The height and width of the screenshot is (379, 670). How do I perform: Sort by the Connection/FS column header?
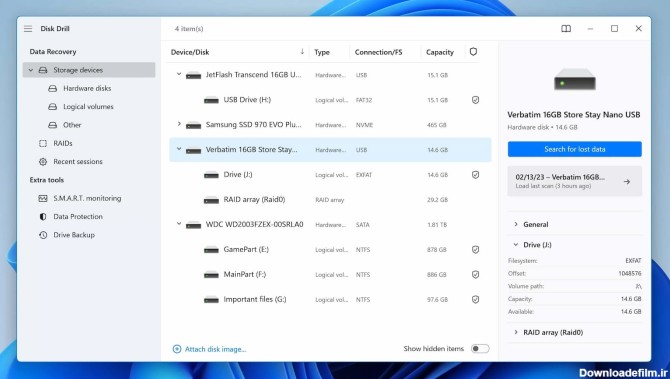(378, 52)
